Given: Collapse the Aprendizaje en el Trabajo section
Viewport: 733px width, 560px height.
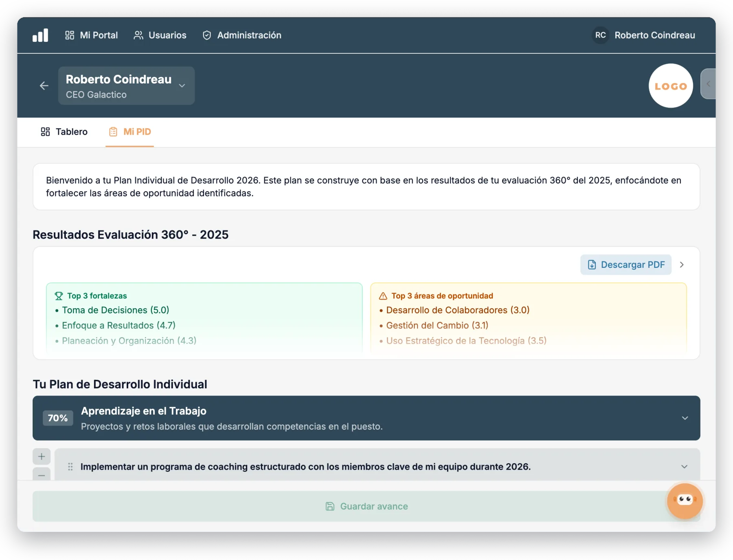Looking at the screenshot, I should coord(685,418).
